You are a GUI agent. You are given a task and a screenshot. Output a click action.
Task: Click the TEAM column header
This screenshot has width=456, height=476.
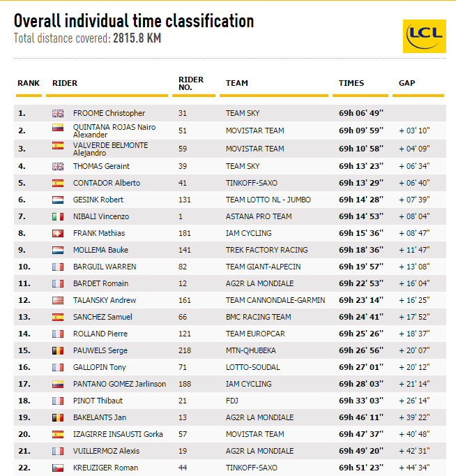[x=237, y=83]
